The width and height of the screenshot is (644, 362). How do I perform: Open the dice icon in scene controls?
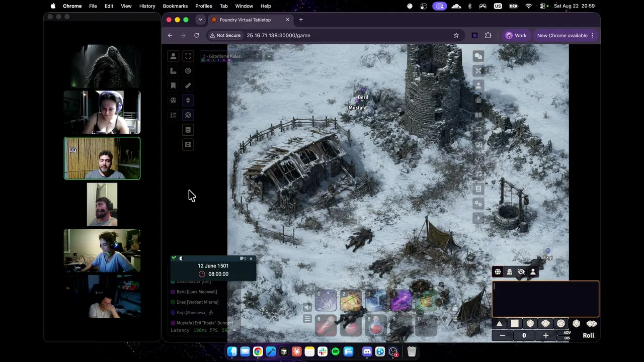point(173,101)
